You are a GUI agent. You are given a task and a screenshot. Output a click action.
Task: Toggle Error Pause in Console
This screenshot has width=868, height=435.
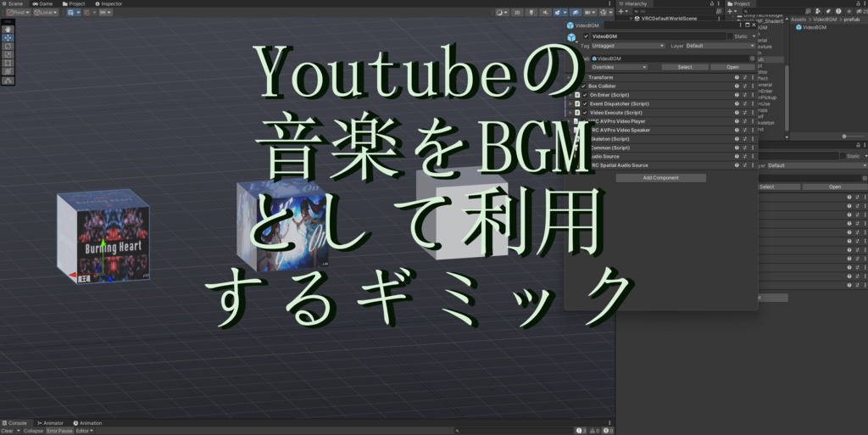coord(59,431)
